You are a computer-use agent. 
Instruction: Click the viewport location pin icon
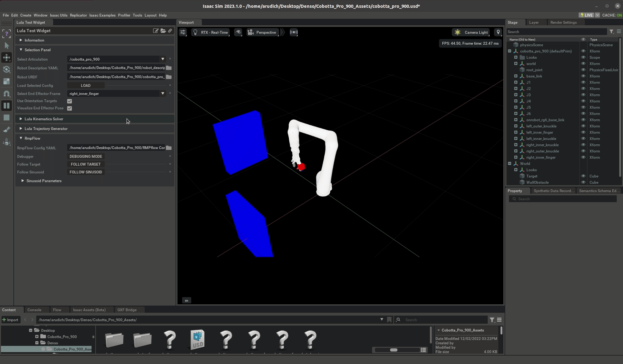coord(498,32)
